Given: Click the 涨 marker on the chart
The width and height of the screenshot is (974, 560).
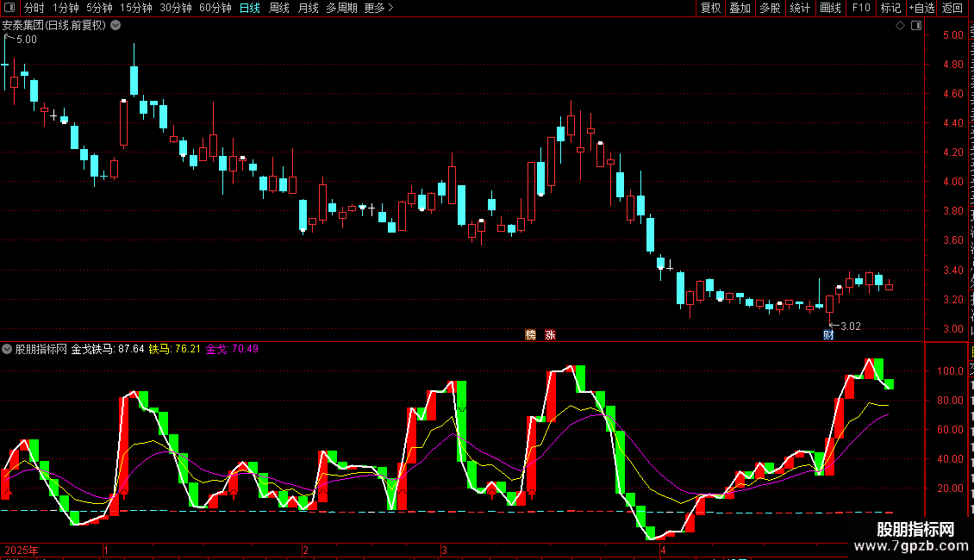Looking at the screenshot, I should 551,334.
